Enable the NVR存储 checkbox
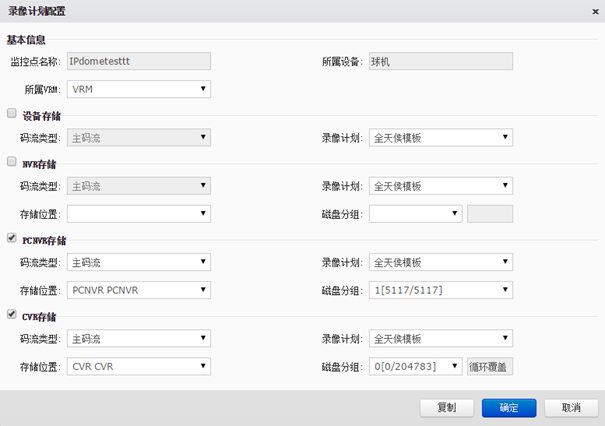605x426 pixels. (x=12, y=161)
